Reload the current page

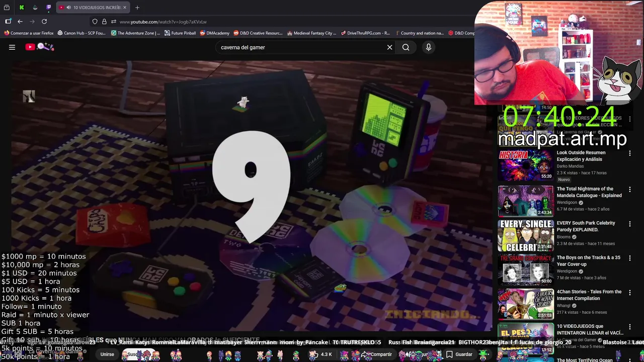[44, 22]
